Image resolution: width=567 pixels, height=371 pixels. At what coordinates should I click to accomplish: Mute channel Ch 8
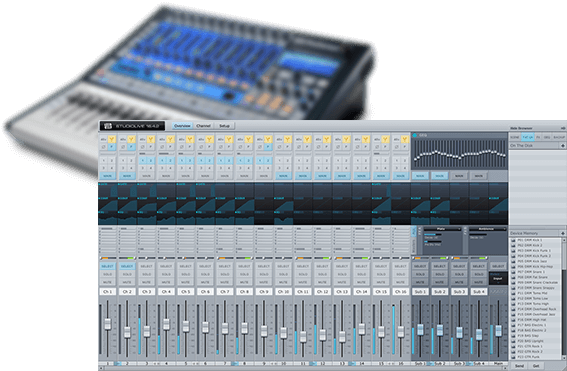[x=244, y=282]
